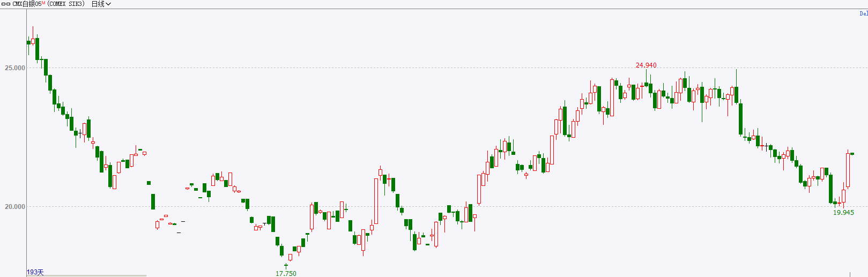This screenshot has height=277, width=868.
Task: Select the CMX白银05 contract title
Action: point(27,4)
